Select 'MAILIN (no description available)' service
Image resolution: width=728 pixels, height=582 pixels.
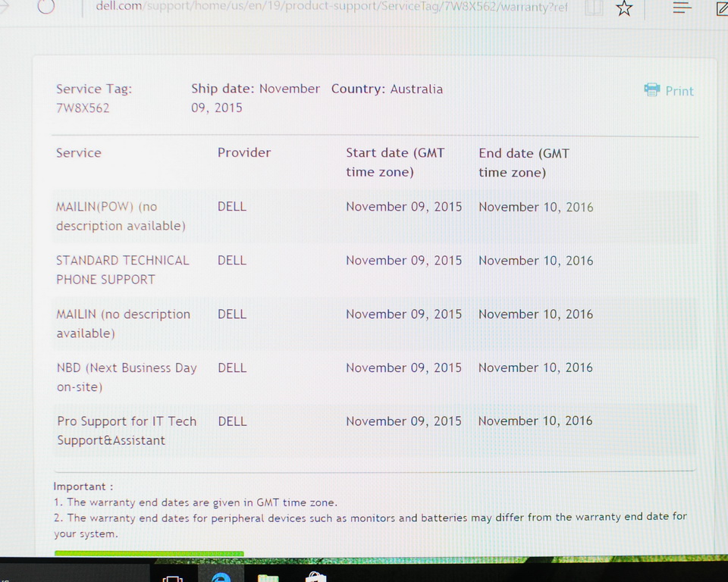123,324
